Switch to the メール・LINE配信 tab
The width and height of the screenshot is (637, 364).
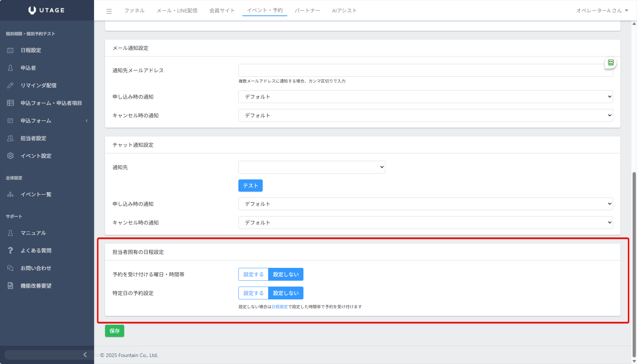click(x=177, y=11)
